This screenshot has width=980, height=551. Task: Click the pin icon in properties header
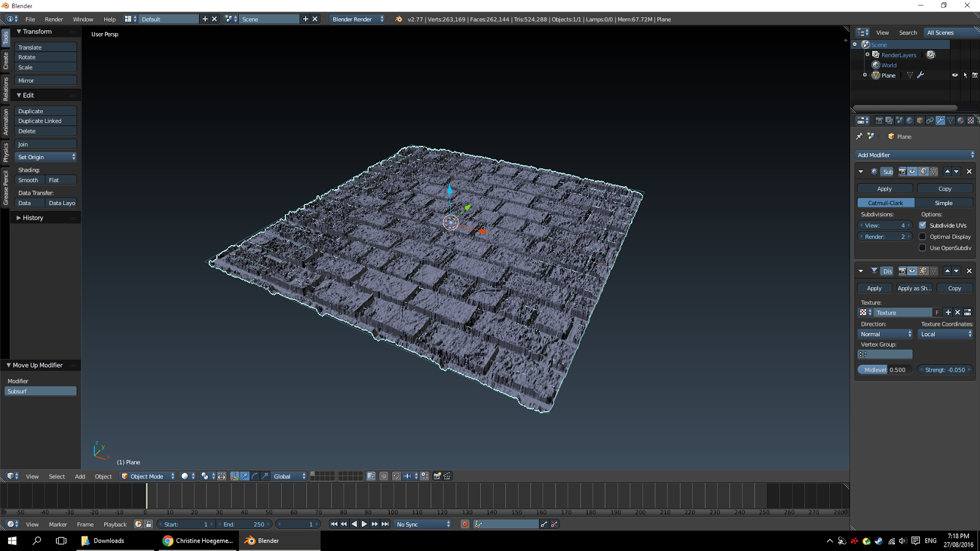(859, 137)
